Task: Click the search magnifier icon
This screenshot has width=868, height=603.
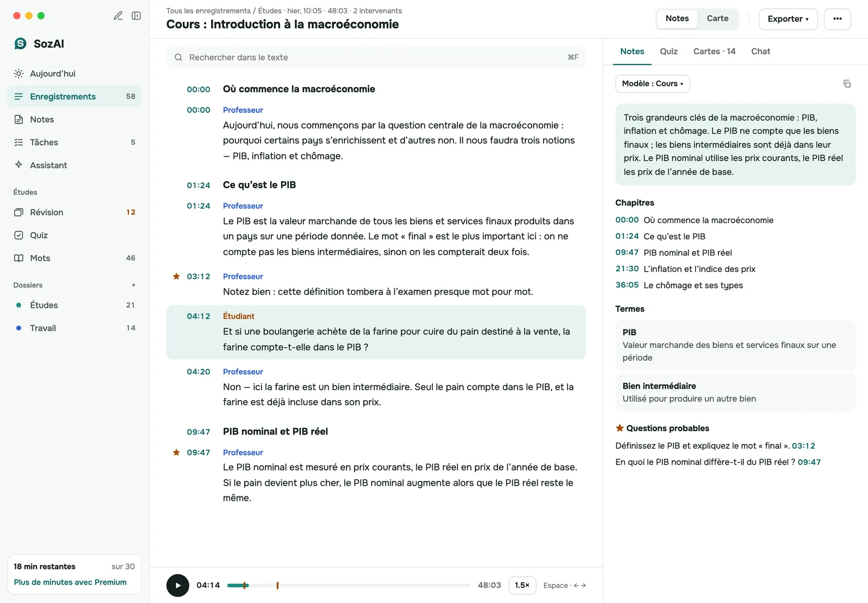Action: [x=178, y=58]
